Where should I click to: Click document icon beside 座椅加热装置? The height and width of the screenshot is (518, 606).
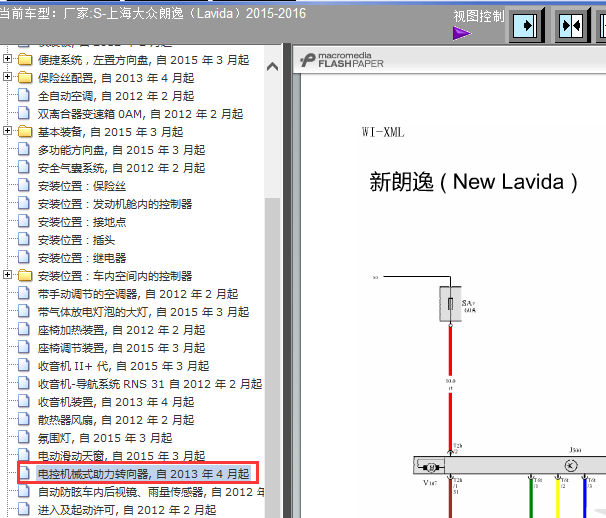point(24,329)
